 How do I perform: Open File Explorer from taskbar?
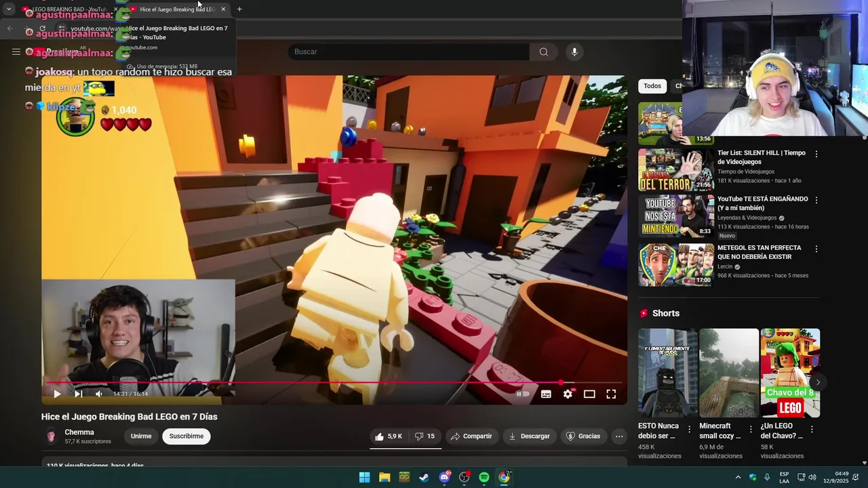click(x=384, y=477)
